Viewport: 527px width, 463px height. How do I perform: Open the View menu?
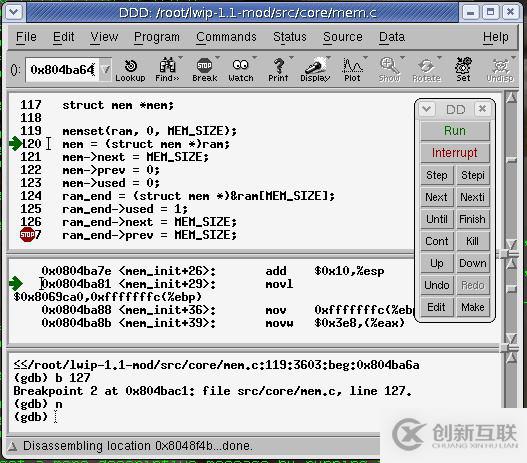click(104, 37)
